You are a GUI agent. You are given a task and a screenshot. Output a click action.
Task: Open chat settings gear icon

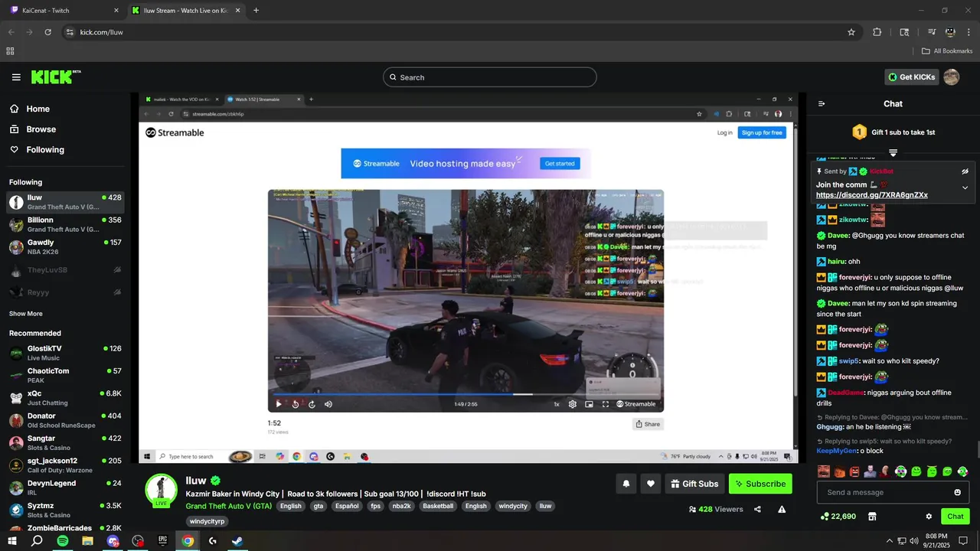click(x=929, y=517)
